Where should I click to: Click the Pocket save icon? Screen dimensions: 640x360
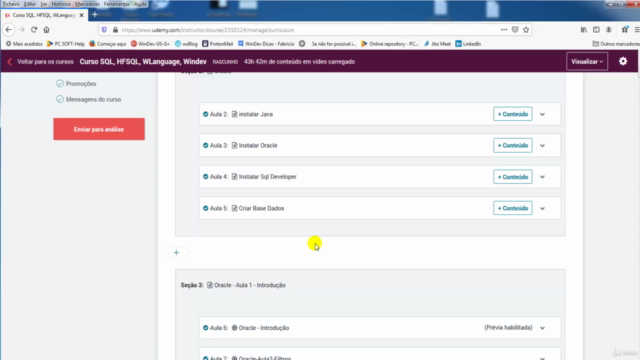[x=515, y=29]
